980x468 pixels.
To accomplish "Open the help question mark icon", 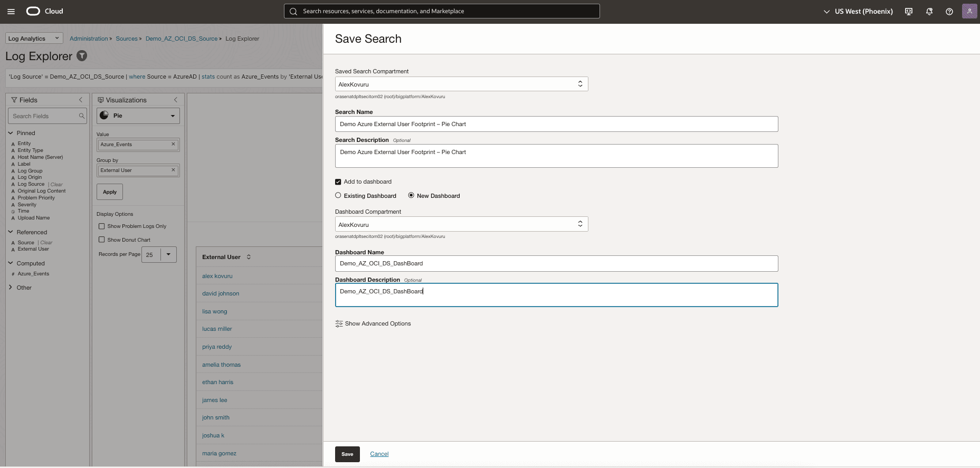I will (949, 11).
